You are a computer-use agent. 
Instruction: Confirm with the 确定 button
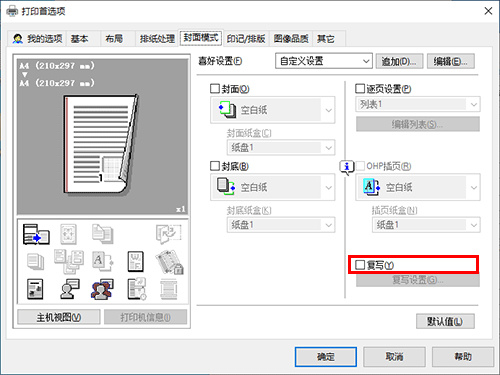point(326,357)
